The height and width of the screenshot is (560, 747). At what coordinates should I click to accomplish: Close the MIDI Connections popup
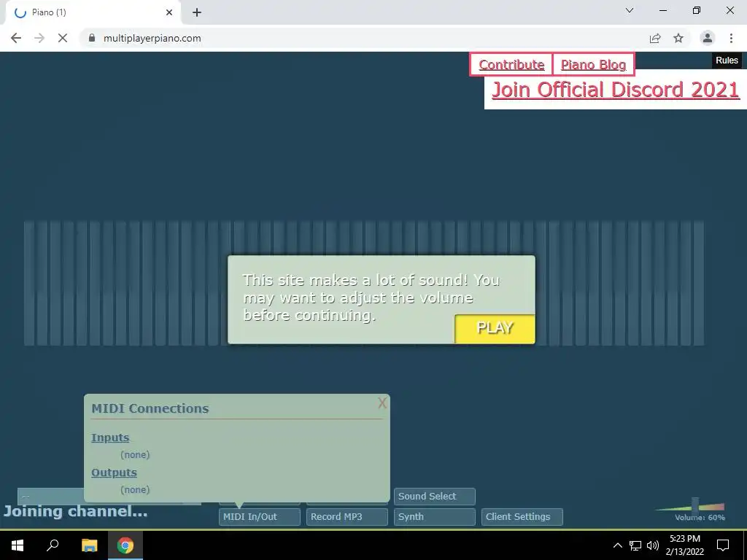382,403
